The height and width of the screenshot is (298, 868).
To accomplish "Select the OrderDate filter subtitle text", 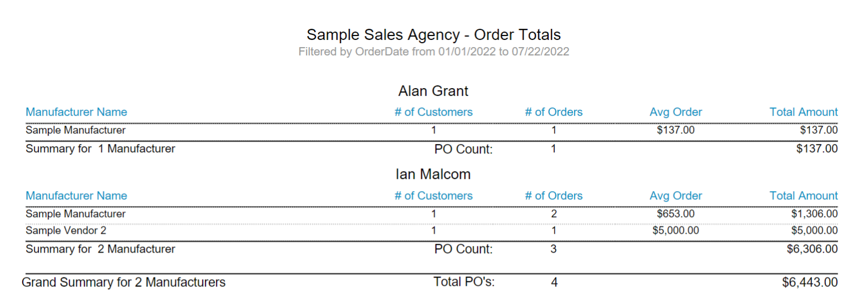I will 433,52.
